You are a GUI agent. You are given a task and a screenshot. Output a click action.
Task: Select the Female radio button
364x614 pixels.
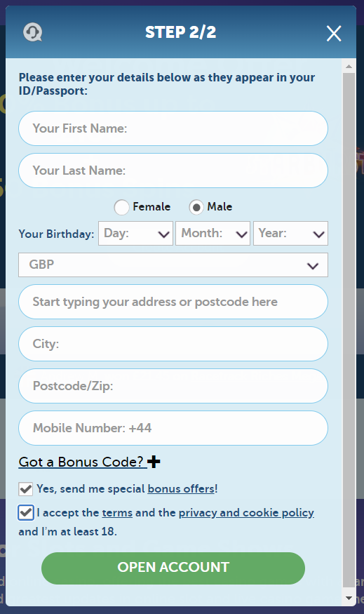121,207
